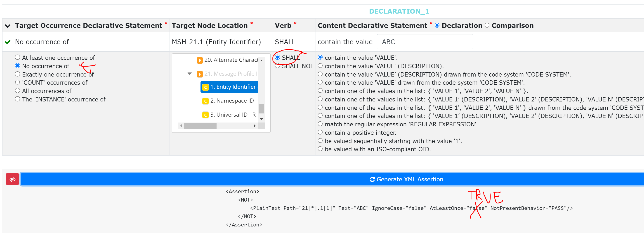Toggle the red hide-assertion eye icon

[12, 179]
